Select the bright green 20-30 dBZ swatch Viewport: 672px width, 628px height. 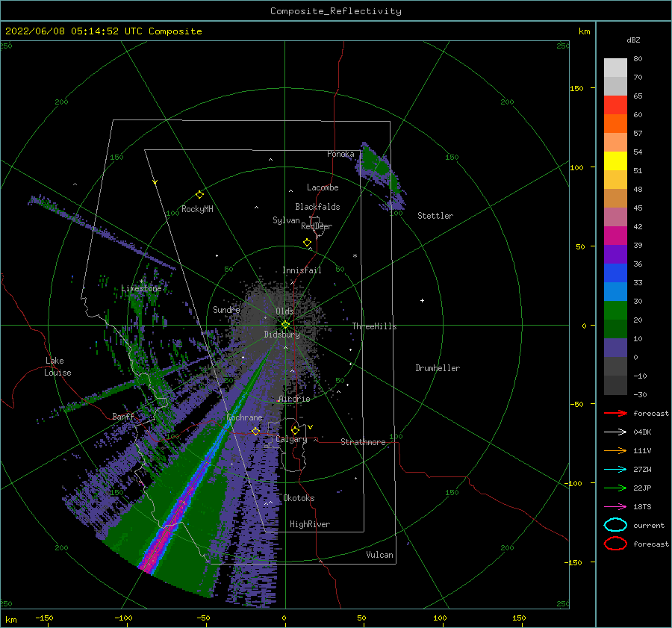pyautogui.click(x=615, y=311)
